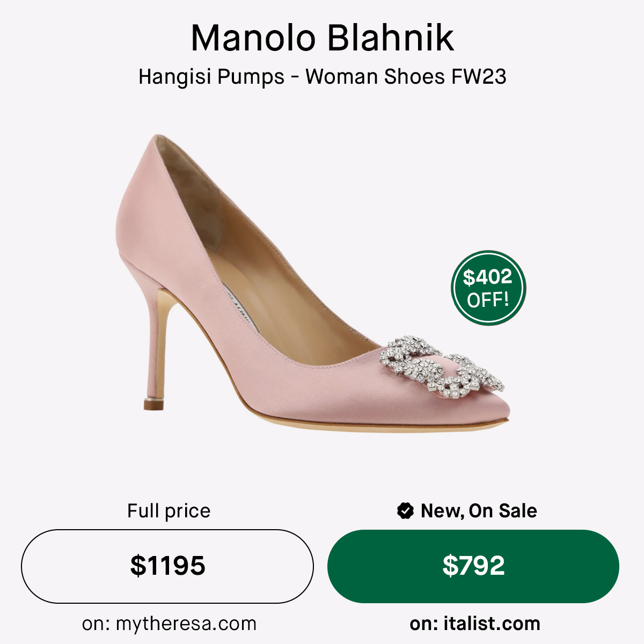The height and width of the screenshot is (644, 644).
Task: Select the Hangisi Pumps subtitle text
Action: pyautogui.click(x=322, y=77)
